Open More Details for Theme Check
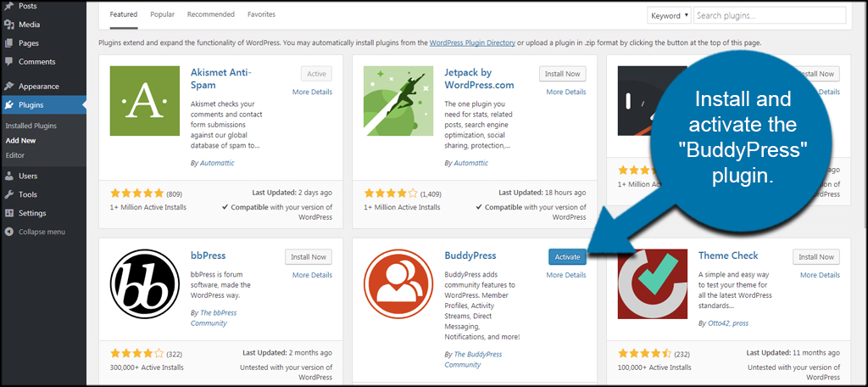 820,275
